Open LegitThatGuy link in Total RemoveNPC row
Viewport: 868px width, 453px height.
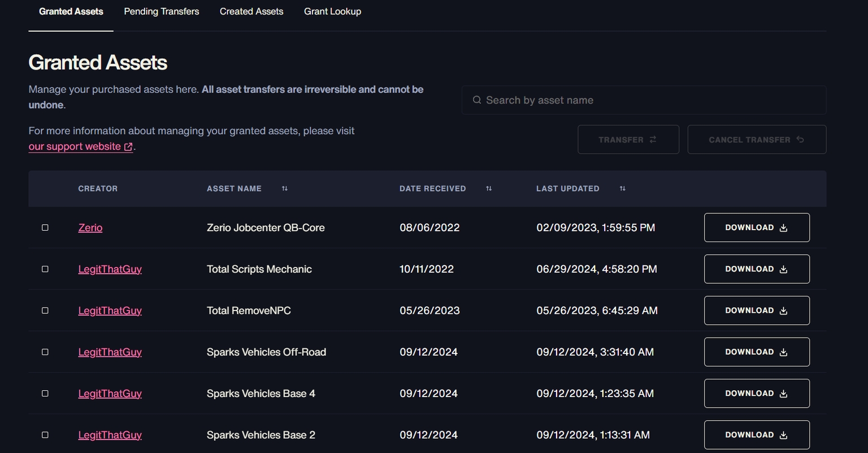110,310
